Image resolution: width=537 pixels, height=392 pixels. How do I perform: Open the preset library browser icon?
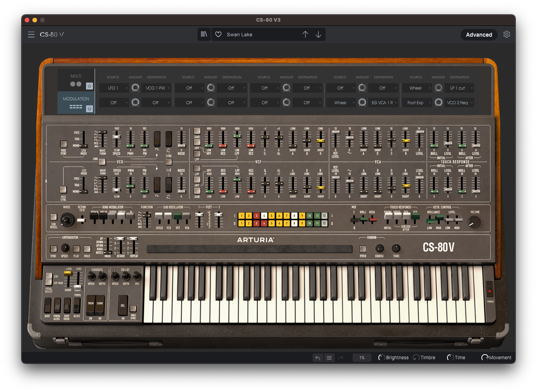204,34
